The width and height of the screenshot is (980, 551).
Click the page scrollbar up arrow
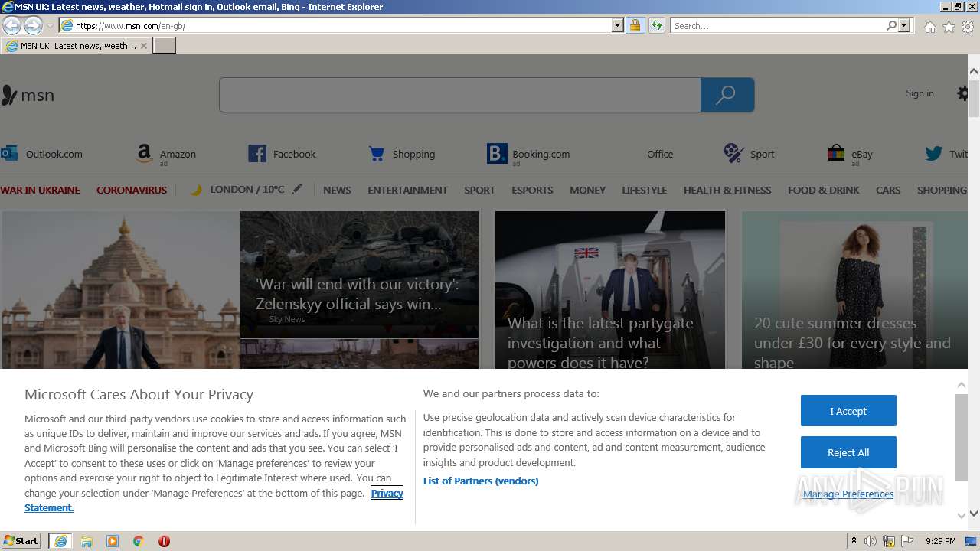(x=974, y=71)
